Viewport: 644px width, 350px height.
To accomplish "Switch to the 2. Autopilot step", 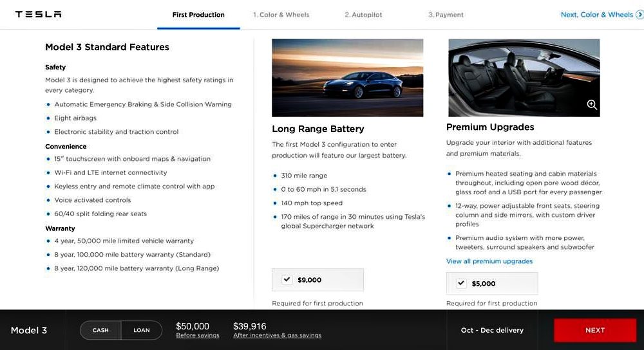I will 363,15.
